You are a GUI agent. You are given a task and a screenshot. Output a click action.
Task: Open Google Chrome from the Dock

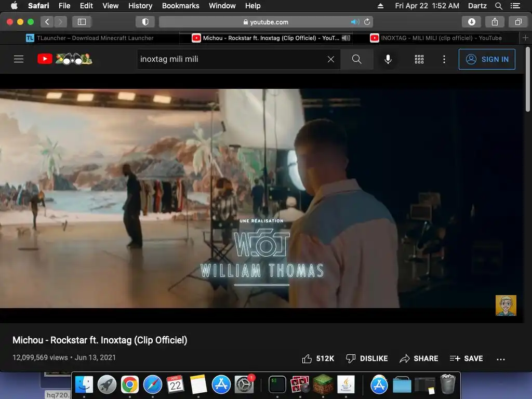[129, 385]
